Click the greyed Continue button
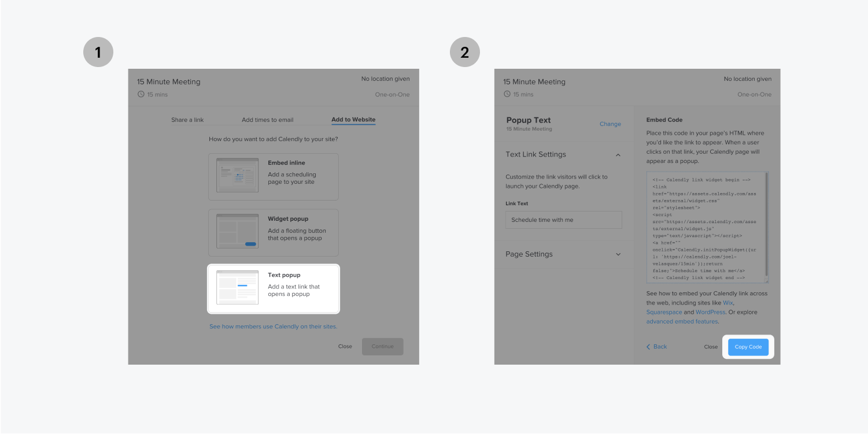This screenshot has width=868, height=434. click(383, 346)
